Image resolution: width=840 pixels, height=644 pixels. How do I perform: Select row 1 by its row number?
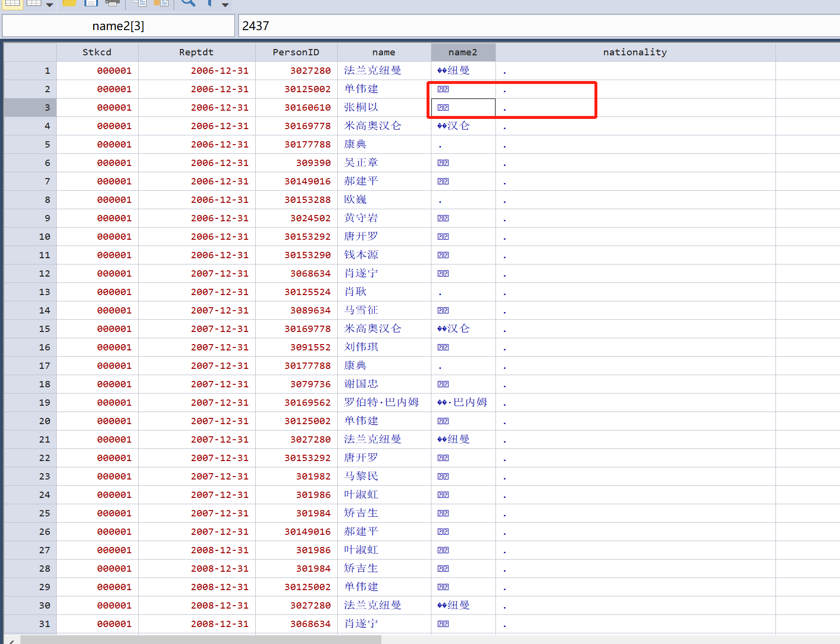pyautogui.click(x=30, y=71)
